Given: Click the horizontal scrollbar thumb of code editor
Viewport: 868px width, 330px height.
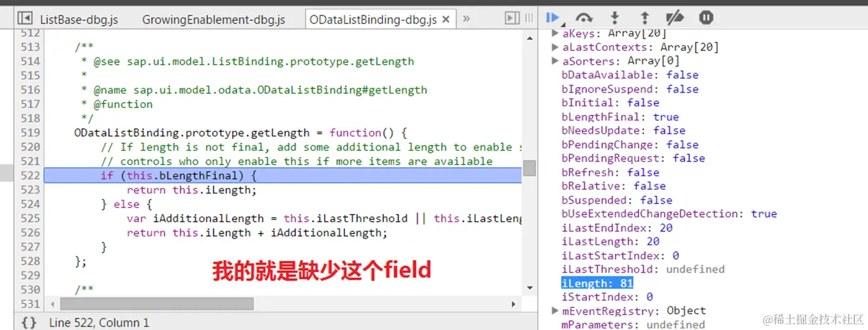Looking at the screenshot, I should [x=157, y=304].
